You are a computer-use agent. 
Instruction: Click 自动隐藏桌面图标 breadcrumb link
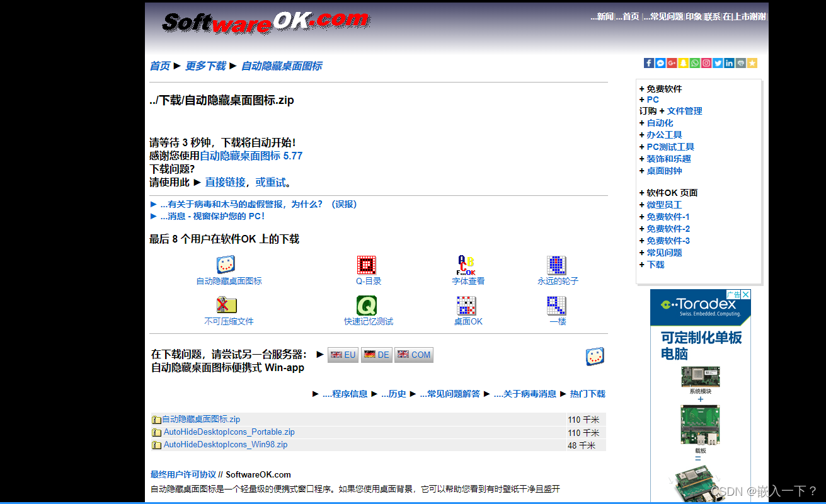282,66
